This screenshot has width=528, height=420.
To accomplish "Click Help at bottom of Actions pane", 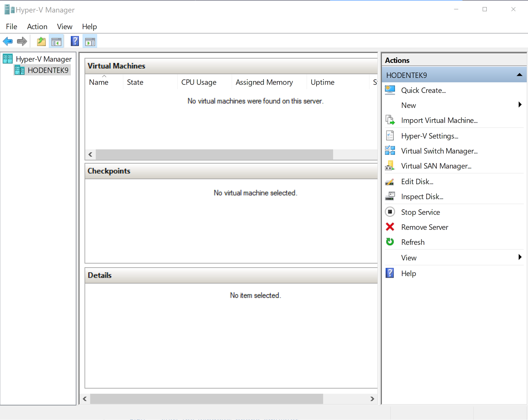I will (409, 273).
